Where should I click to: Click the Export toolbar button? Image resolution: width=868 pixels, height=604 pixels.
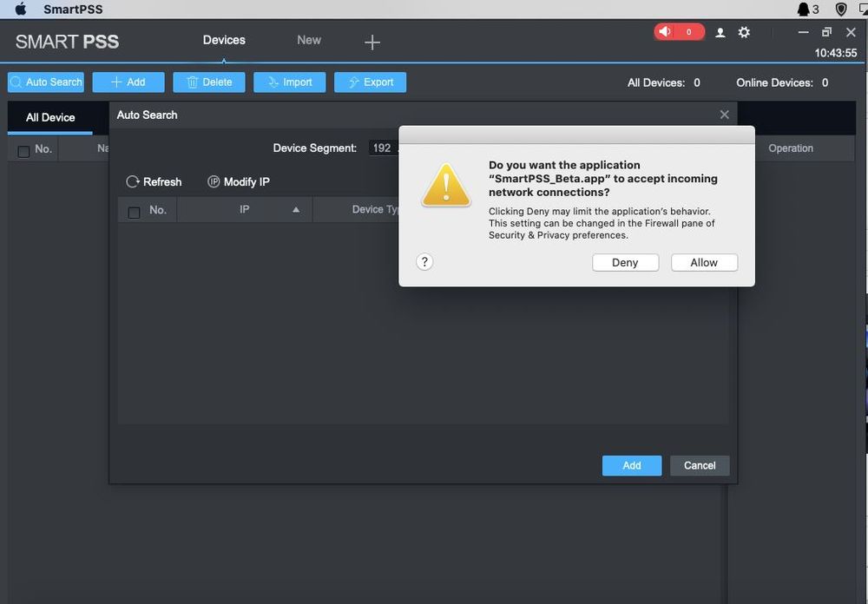371,82
